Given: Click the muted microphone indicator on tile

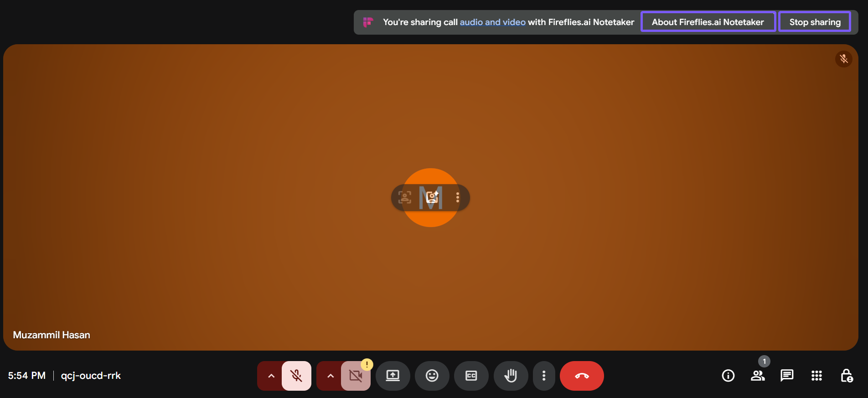Looking at the screenshot, I should (844, 59).
